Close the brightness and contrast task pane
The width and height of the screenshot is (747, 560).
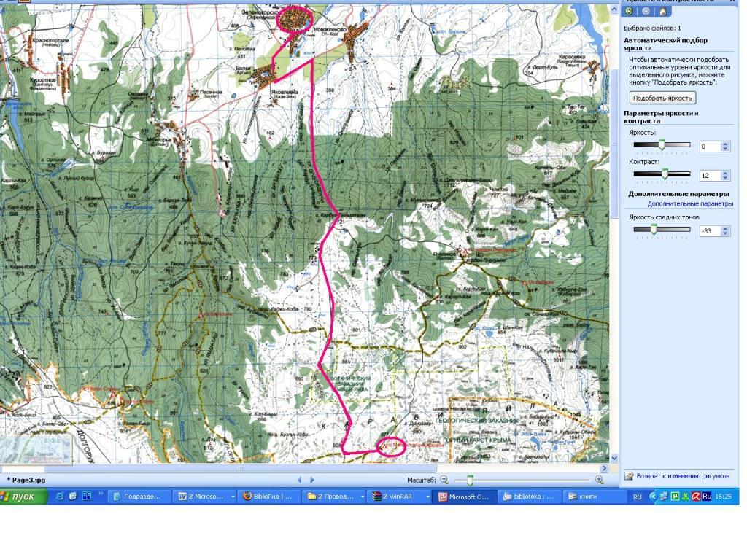[x=732, y=2]
